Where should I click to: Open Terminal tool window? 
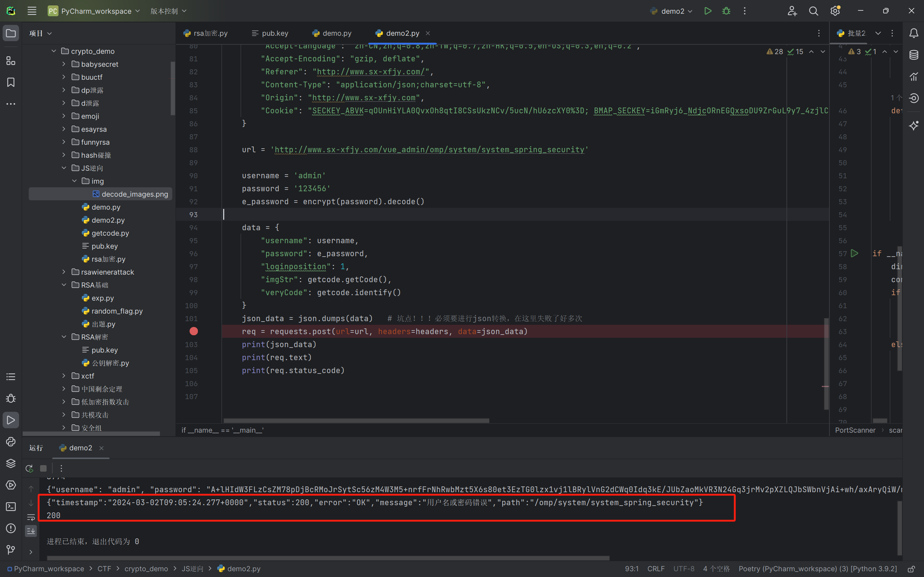[x=11, y=506]
